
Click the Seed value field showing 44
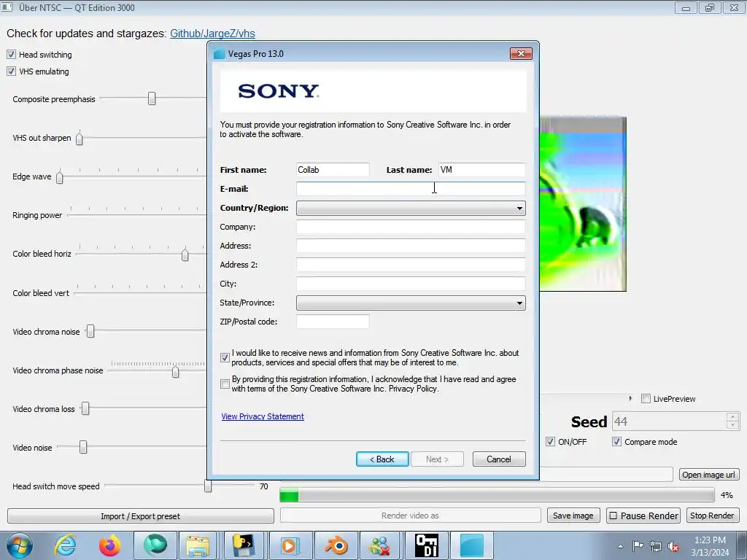[x=670, y=421]
